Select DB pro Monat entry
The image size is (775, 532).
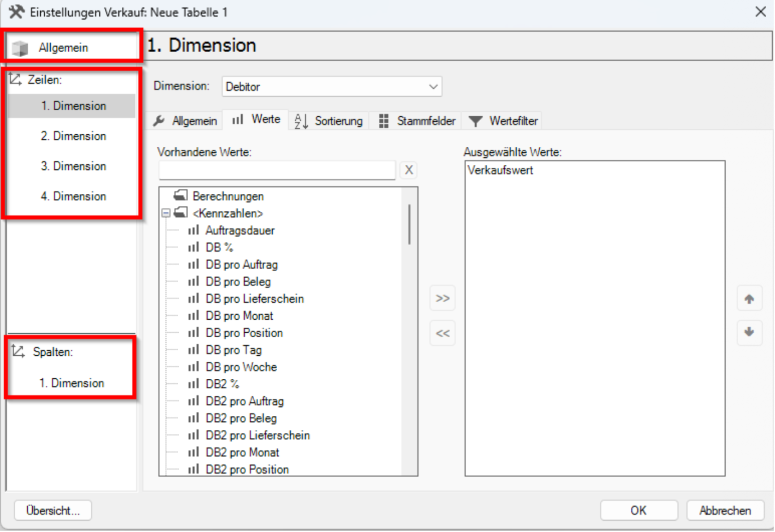click(x=239, y=316)
